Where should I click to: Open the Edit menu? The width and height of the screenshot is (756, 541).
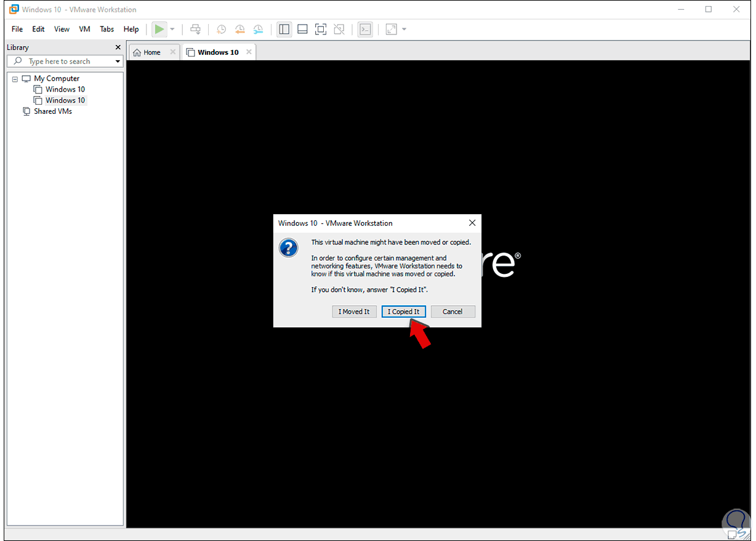[38, 29]
